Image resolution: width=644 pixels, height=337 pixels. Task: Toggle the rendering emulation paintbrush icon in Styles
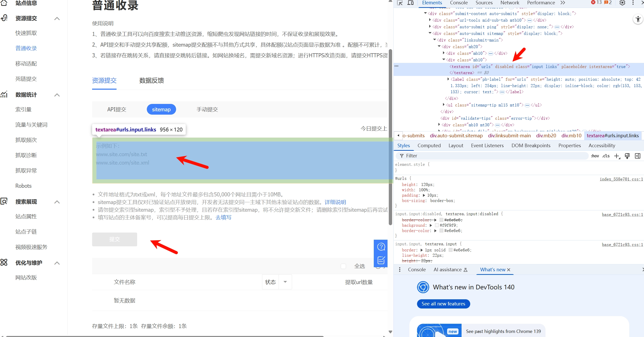pos(627,156)
